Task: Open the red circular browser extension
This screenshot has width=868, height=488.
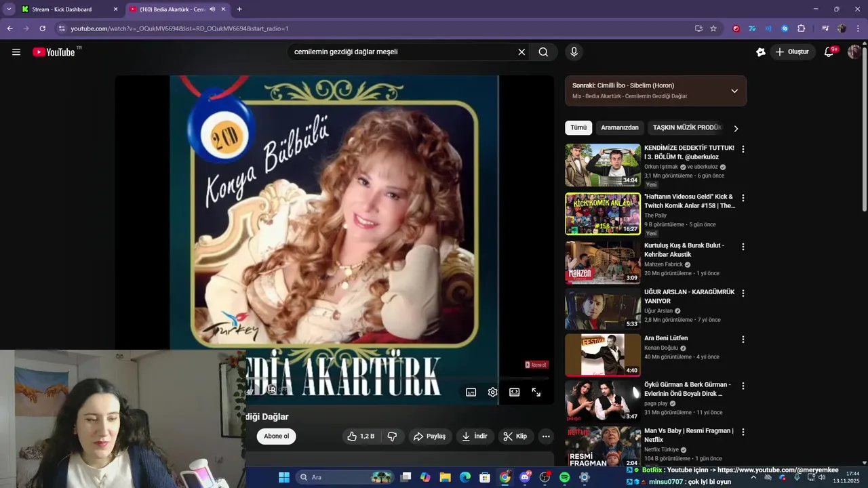Action: pyautogui.click(x=736, y=28)
